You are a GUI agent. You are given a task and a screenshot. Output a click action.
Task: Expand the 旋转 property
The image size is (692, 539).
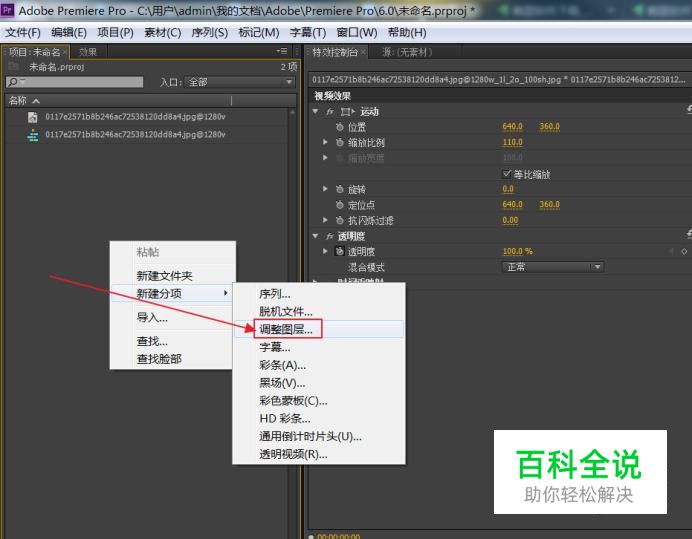(325, 189)
